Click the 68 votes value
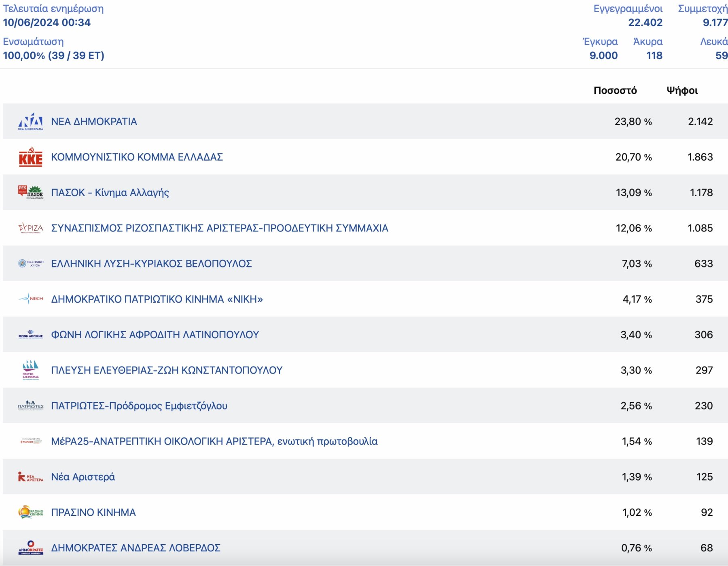This screenshot has height=566, width=728. tap(707, 548)
